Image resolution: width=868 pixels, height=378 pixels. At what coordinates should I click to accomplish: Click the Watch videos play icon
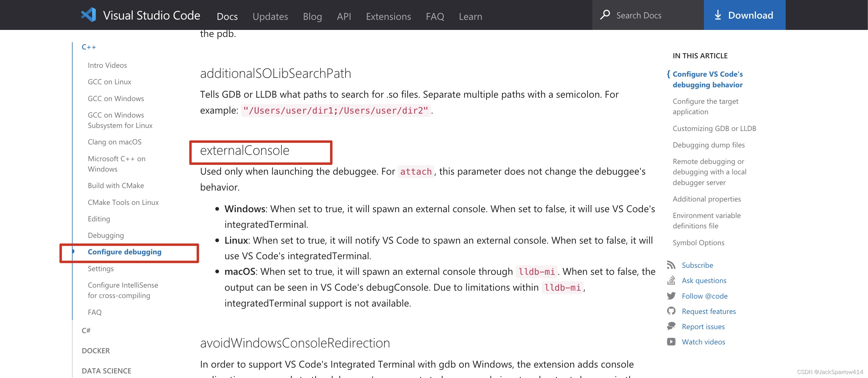pos(671,342)
